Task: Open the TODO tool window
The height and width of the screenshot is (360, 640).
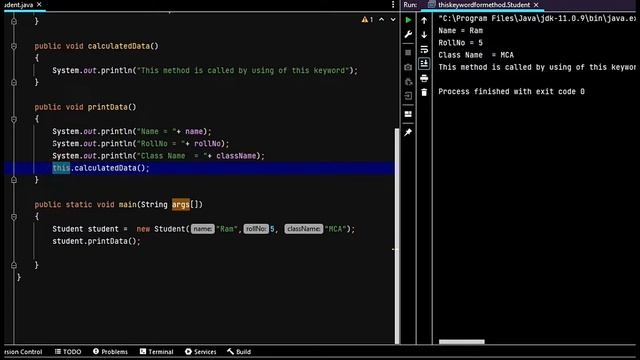Action: tap(68, 352)
